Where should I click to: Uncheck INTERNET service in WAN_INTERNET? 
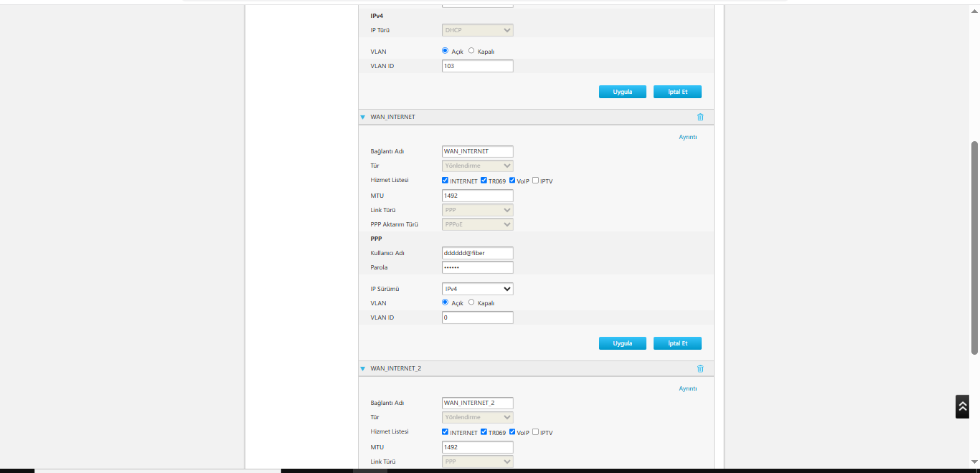click(446, 181)
